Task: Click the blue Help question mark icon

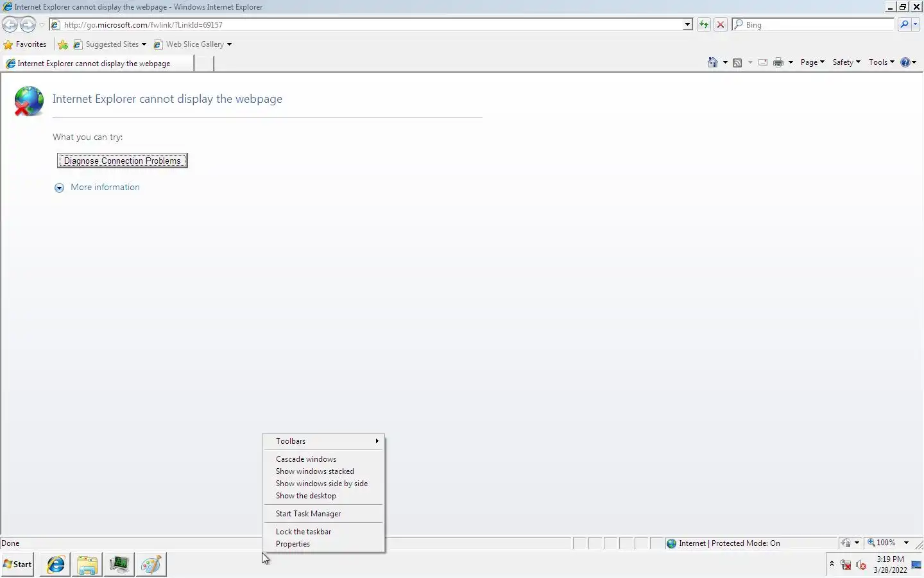Action: [x=905, y=62]
